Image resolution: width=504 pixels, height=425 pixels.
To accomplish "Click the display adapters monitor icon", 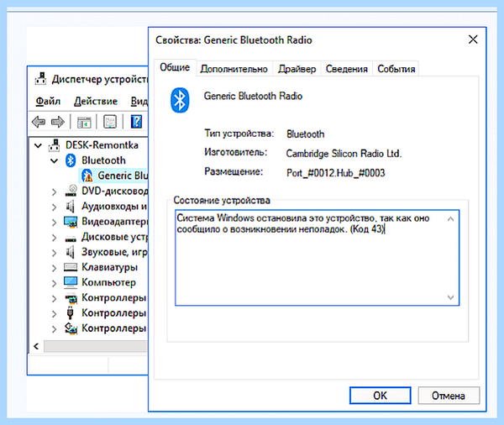I will click(x=71, y=222).
